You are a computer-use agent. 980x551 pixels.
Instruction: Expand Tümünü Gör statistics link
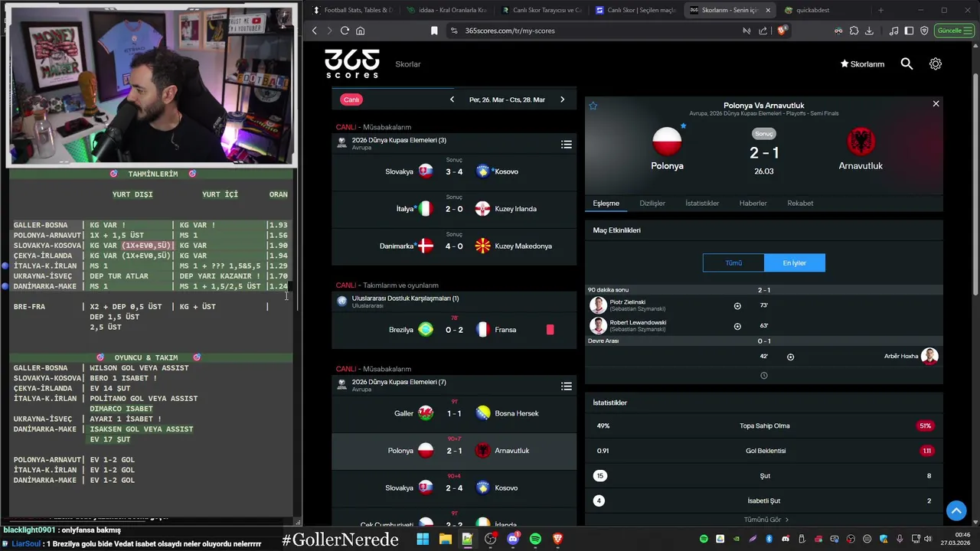(766, 520)
